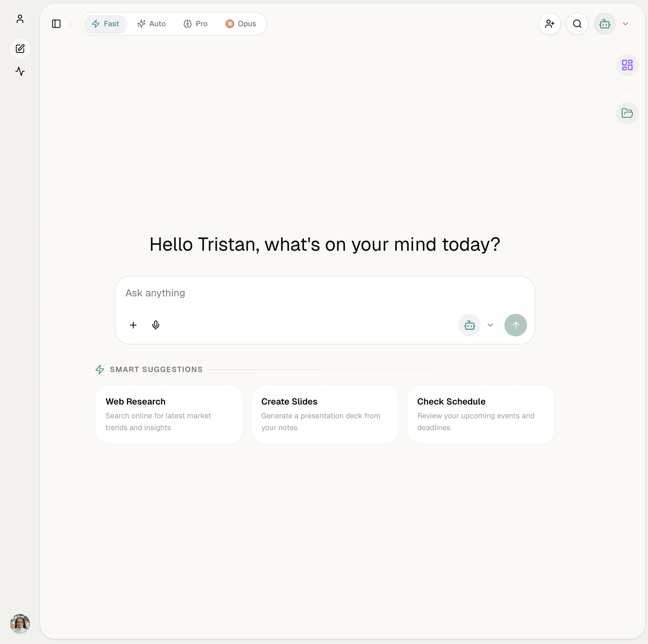Click the robot assistant icon top right
The width and height of the screenshot is (648, 644).
pyautogui.click(x=605, y=23)
